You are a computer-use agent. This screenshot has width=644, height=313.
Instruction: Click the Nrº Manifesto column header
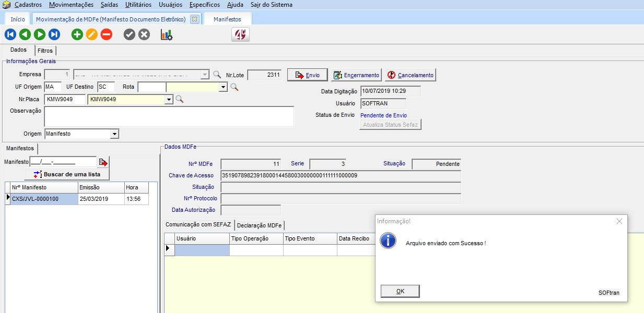click(x=44, y=187)
